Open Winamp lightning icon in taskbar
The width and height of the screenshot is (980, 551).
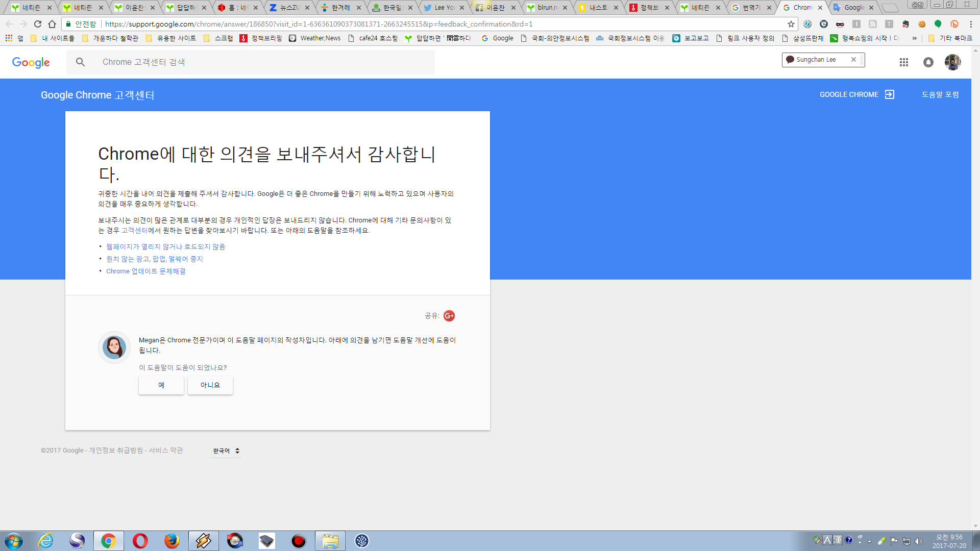pos(204,541)
